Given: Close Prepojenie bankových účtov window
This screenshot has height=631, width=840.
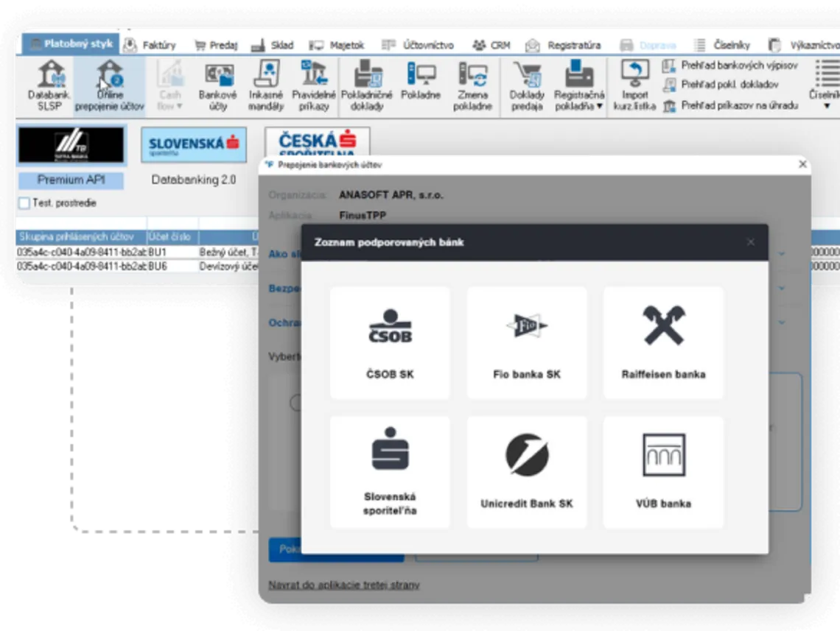Looking at the screenshot, I should pyautogui.click(x=802, y=164).
